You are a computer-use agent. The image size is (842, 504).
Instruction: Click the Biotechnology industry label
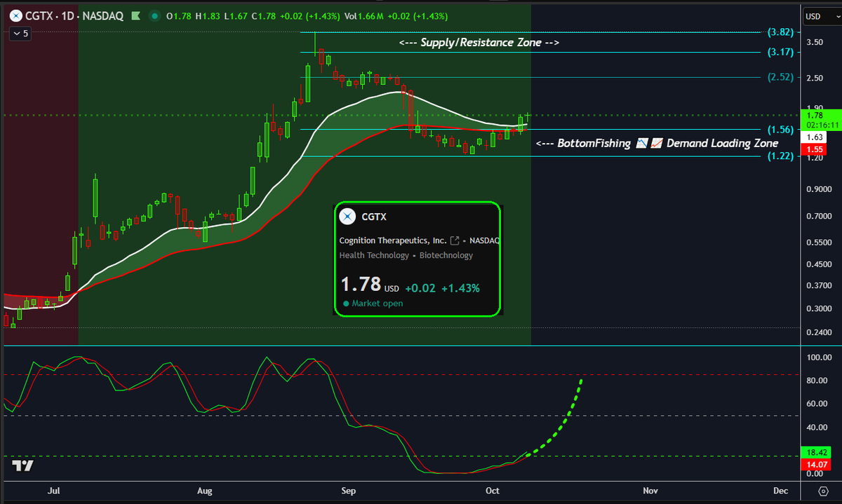pyautogui.click(x=446, y=255)
